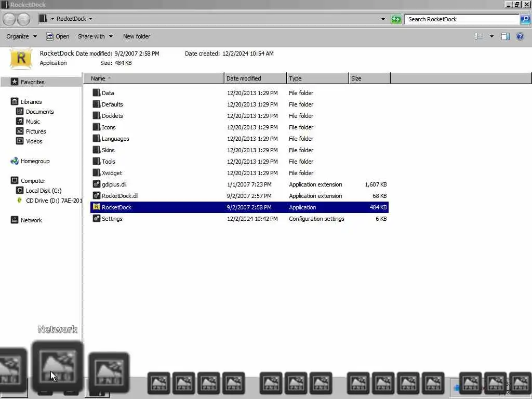Select Libraries in the navigation pane
Viewport: 532px width, 399px height.
(31, 102)
